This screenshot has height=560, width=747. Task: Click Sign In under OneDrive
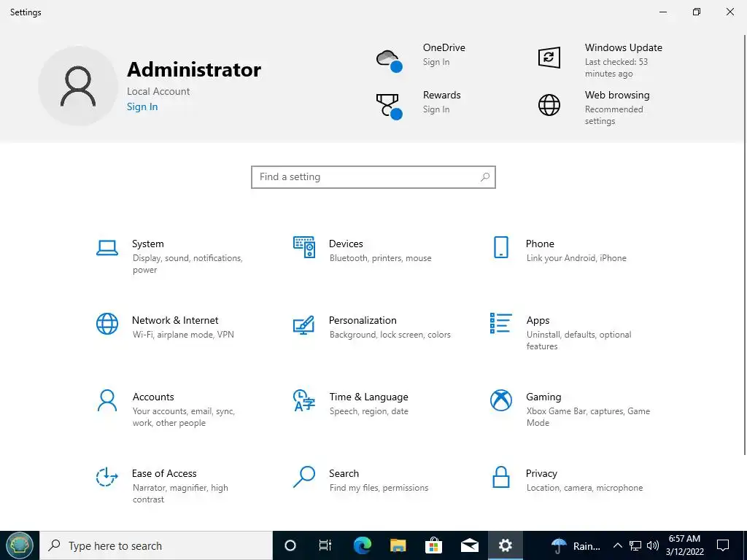tap(436, 62)
